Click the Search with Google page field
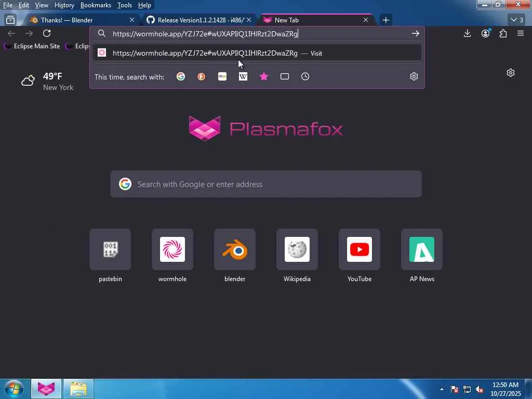This screenshot has height=399, width=532. tap(265, 184)
